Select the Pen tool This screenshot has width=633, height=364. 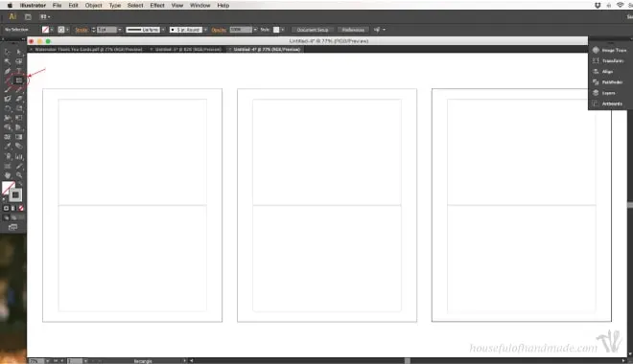pyautogui.click(x=8, y=71)
